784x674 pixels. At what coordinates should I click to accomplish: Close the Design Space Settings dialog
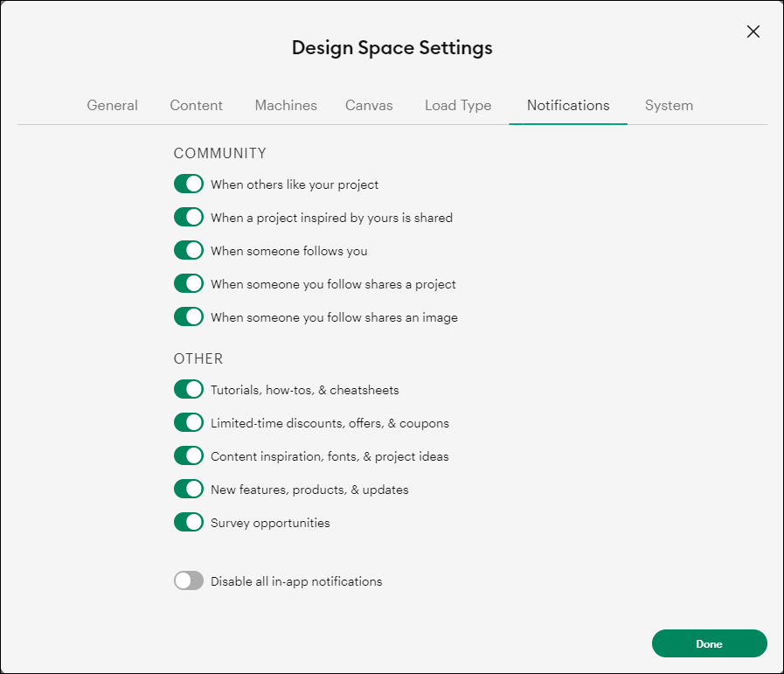coord(753,31)
